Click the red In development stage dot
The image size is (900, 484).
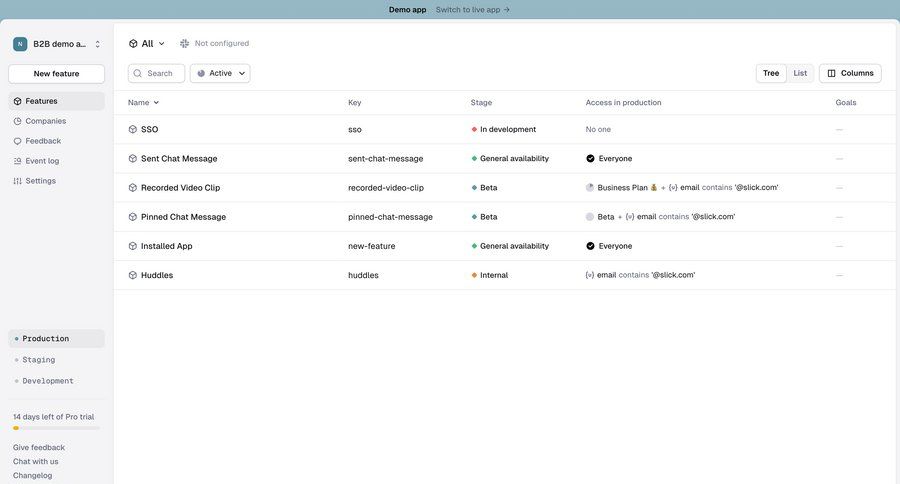pyautogui.click(x=474, y=130)
